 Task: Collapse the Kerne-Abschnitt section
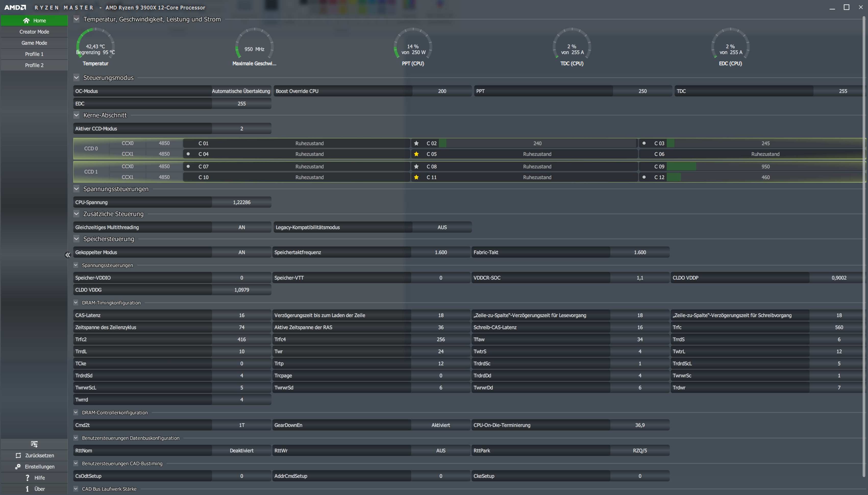pyautogui.click(x=77, y=115)
